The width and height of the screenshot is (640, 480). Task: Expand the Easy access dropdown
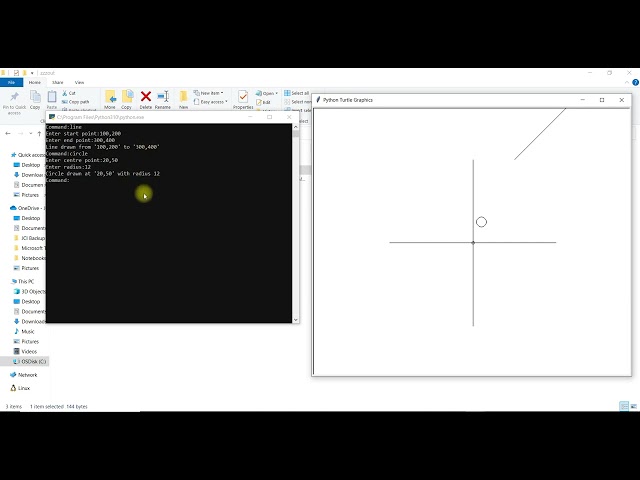click(x=211, y=102)
